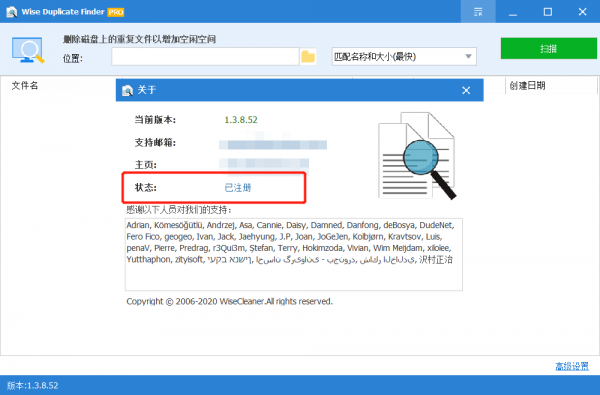Screen dimensions: 600x395
Task: Click into the 位置 location input field
Action: (x=205, y=57)
